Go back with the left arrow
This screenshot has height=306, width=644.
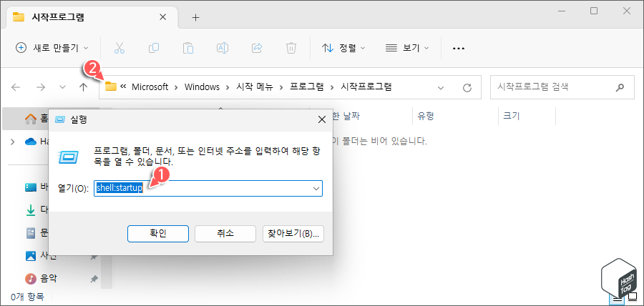point(16,87)
